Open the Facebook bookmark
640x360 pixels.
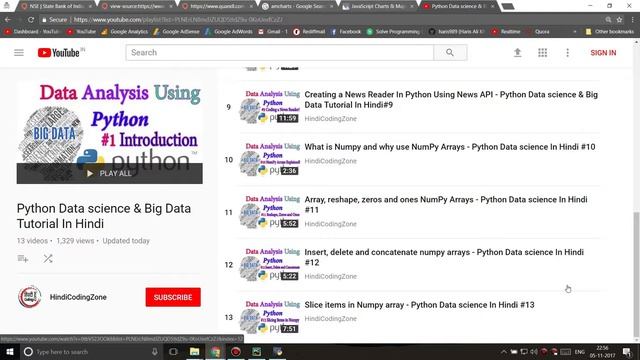tap(346, 31)
